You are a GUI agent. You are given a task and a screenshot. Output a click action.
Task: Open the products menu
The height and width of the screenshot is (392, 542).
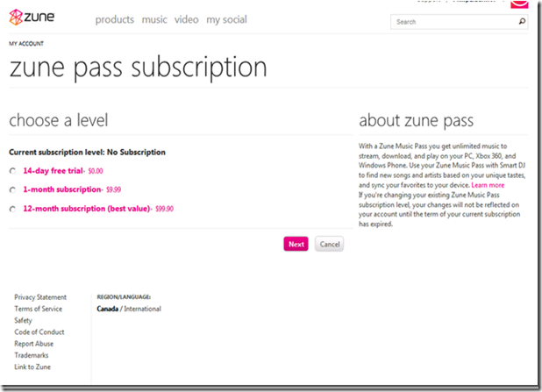(x=115, y=19)
